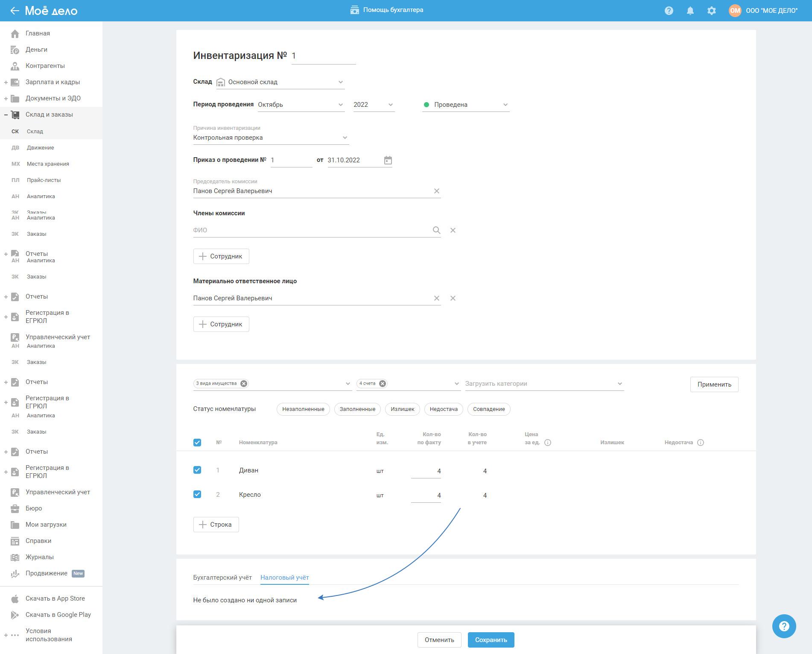Open settings via the gear icon
The width and height of the screenshot is (812, 654).
711,11
